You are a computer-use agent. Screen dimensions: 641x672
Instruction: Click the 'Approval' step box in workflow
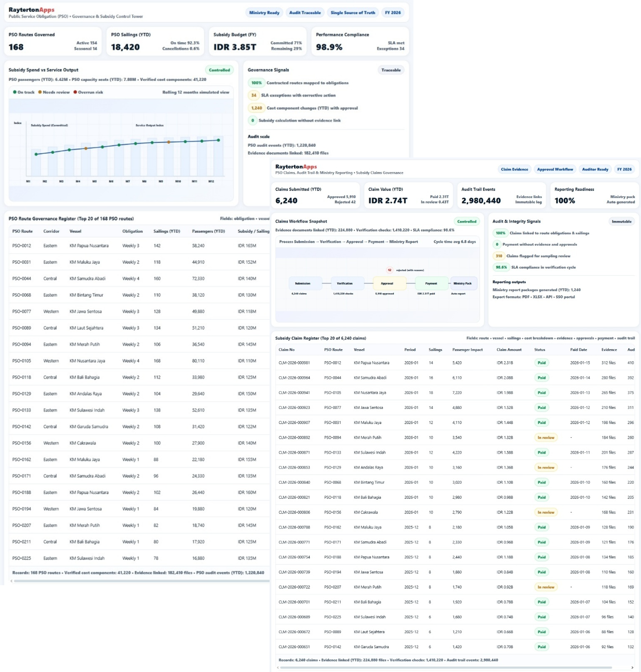(389, 283)
